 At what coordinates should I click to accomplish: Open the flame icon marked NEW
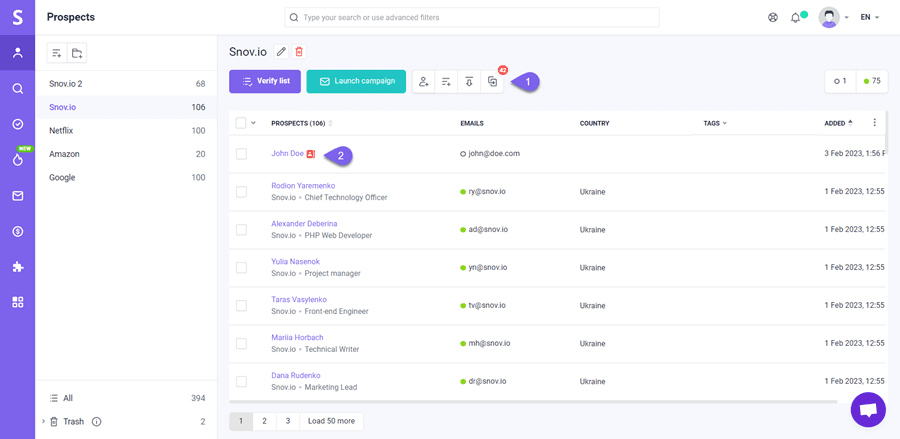point(18,160)
